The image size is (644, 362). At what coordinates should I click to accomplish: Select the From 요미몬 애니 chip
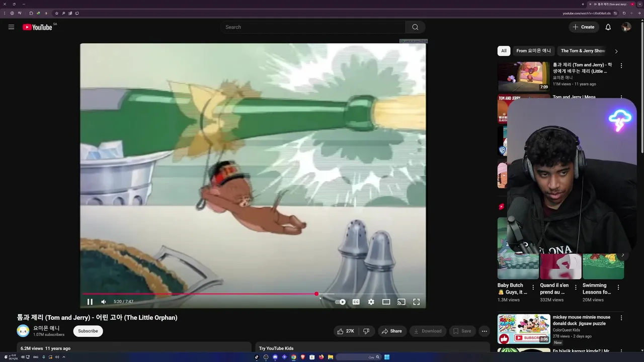pos(533,51)
